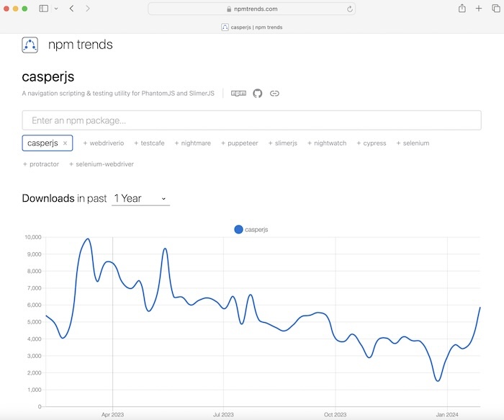Image resolution: width=504 pixels, height=420 pixels.
Task: Toggle casperjs legend series in chart
Action: click(251, 229)
